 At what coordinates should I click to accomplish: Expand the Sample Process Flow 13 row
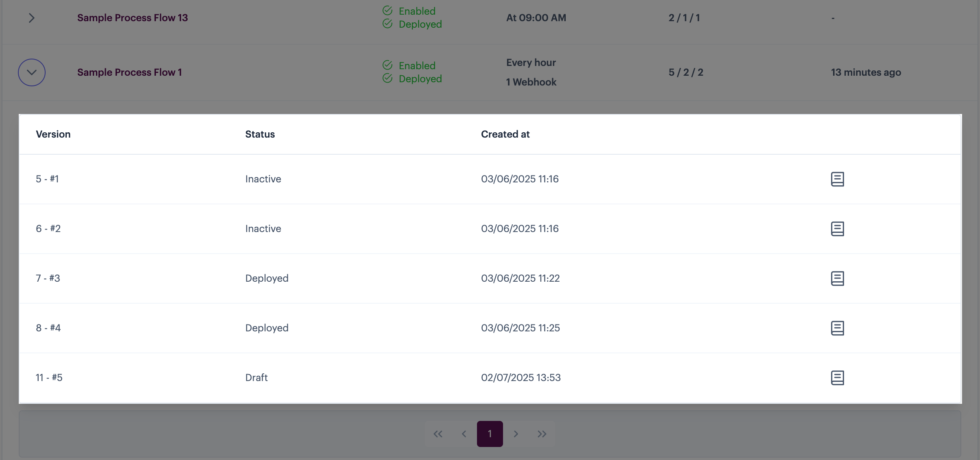[31, 18]
